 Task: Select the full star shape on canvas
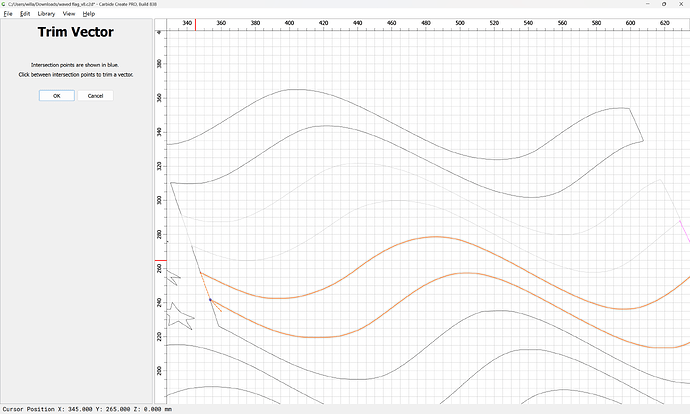tap(179, 316)
